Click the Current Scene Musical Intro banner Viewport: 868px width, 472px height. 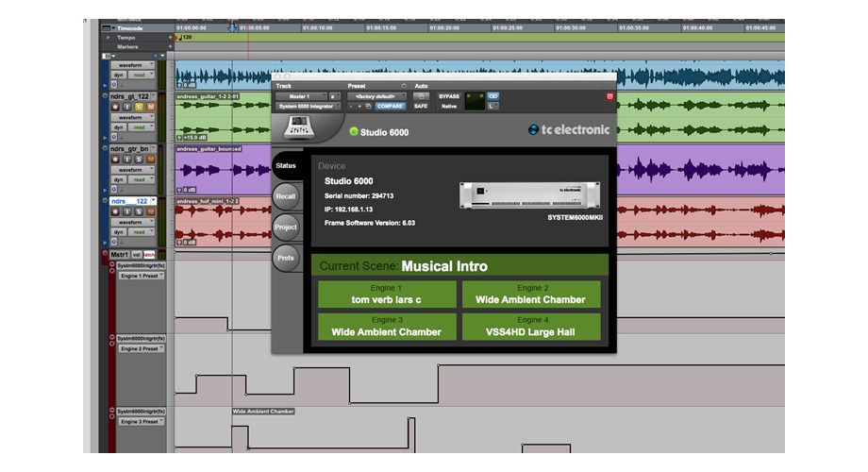tap(459, 266)
